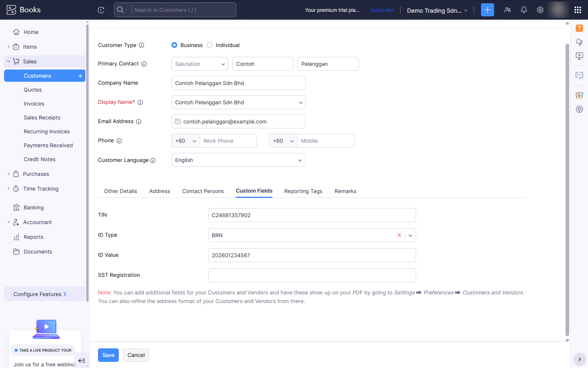Add new customer via sidebar plus icon
The width and height of the screenshot is (588, 368).
pyautogui.click(x=80, y=76)
